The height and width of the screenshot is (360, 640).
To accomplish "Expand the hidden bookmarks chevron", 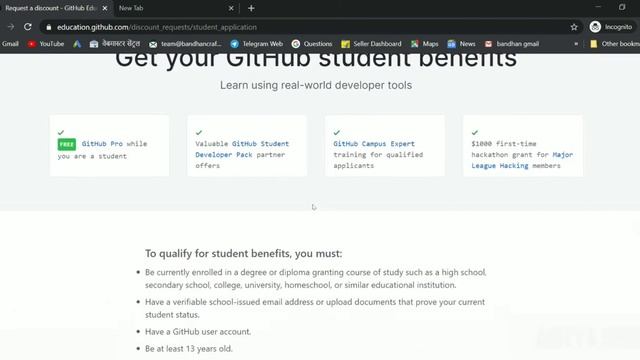I will (x=576, y=44).
